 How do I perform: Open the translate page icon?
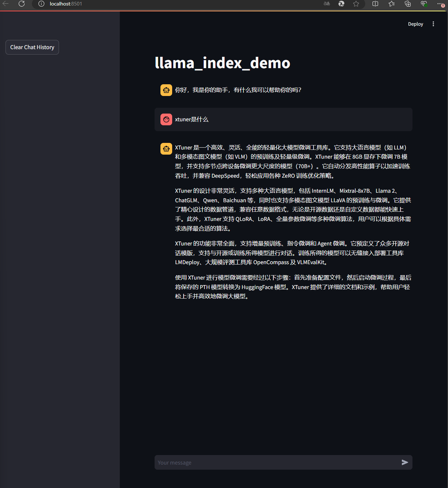click(x=326, y=4)
